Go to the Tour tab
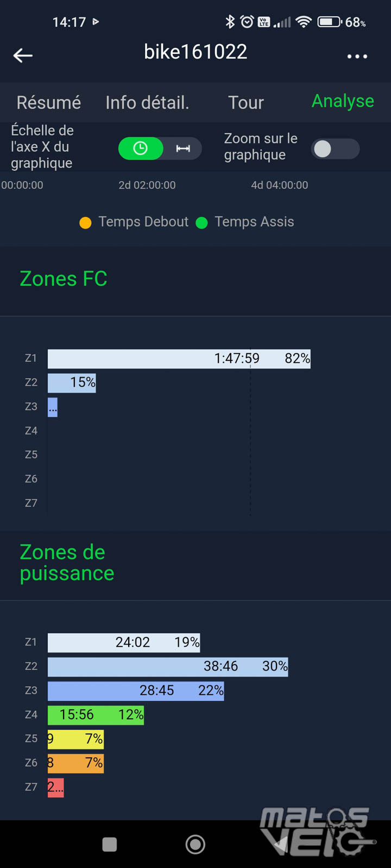The height and width of the screenshot is (868, 391). [x=246, y=103]
